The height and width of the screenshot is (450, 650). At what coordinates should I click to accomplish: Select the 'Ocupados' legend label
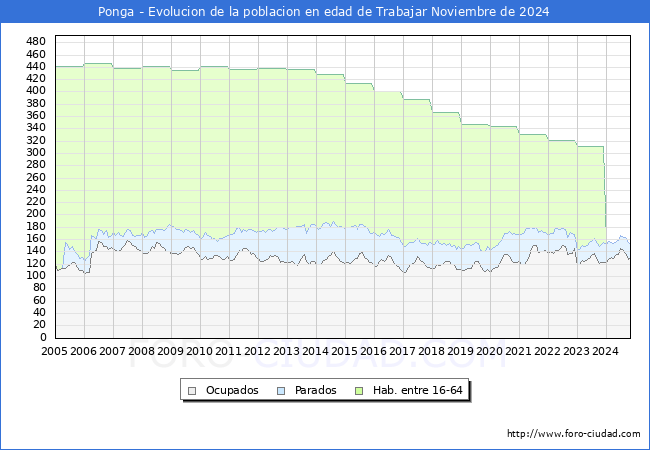(232, 390)
